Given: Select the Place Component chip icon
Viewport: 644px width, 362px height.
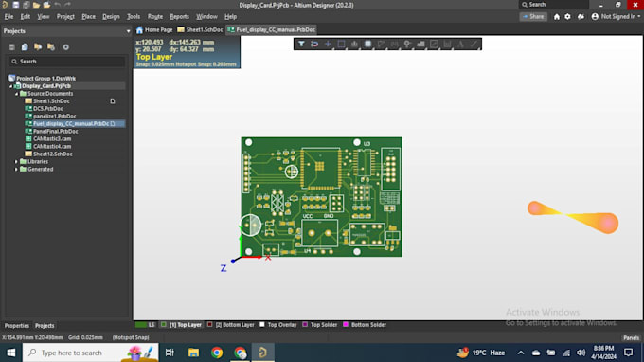Looking at the screenshot, I should pos(367,44).
